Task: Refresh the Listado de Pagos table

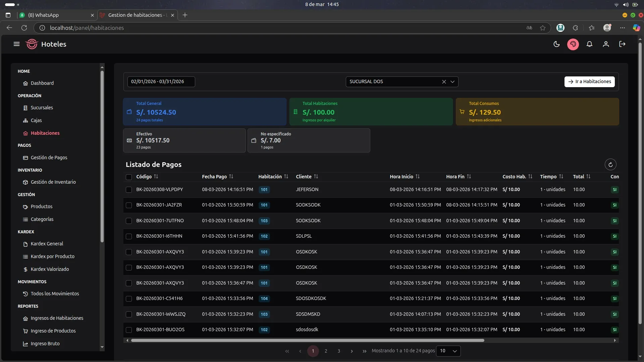Action: tap(610, 165)
